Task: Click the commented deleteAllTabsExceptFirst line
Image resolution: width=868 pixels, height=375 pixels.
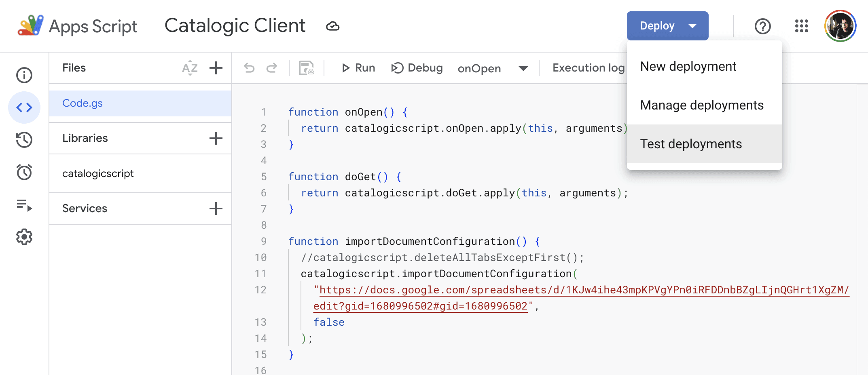Action: click(x=442, y=257)
